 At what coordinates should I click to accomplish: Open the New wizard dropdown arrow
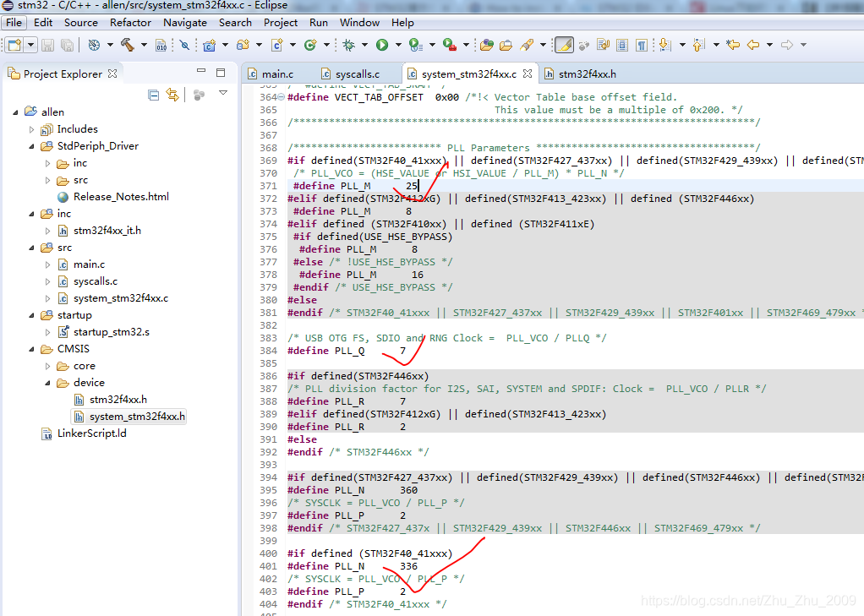[30, 45]
